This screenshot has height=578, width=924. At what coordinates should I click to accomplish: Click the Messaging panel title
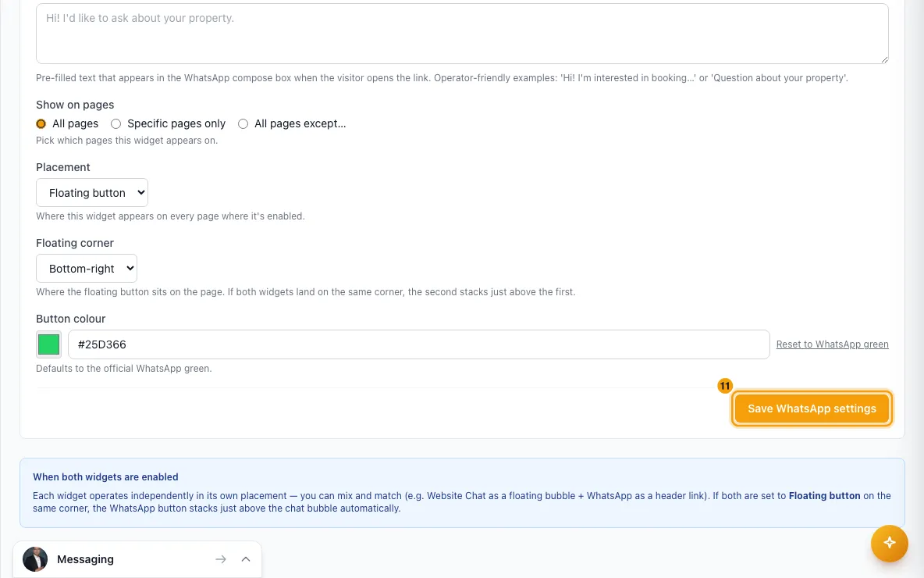pyautogui.click(x=85, y=559)
